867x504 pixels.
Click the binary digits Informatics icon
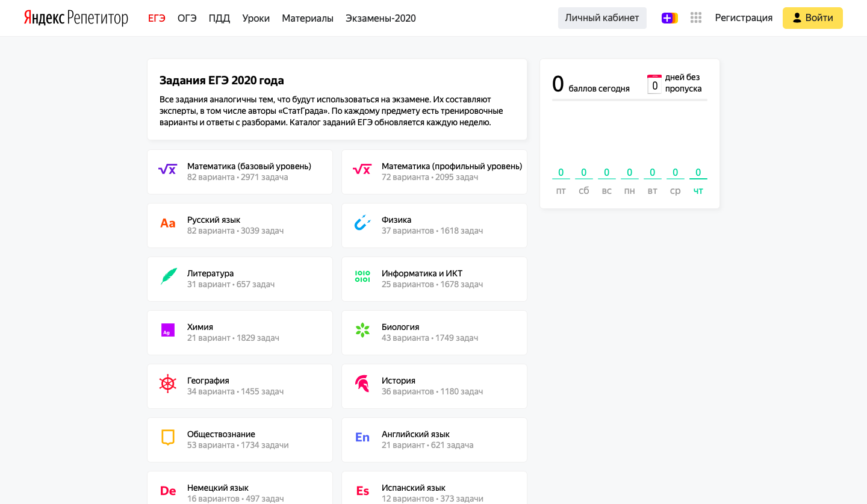click(x=362, y=277)
